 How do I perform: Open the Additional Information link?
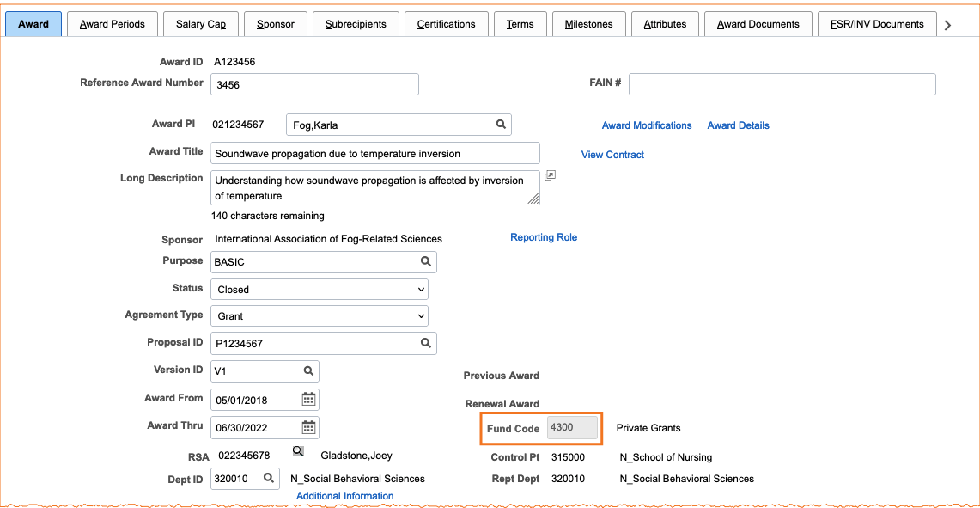coord(344,496)
